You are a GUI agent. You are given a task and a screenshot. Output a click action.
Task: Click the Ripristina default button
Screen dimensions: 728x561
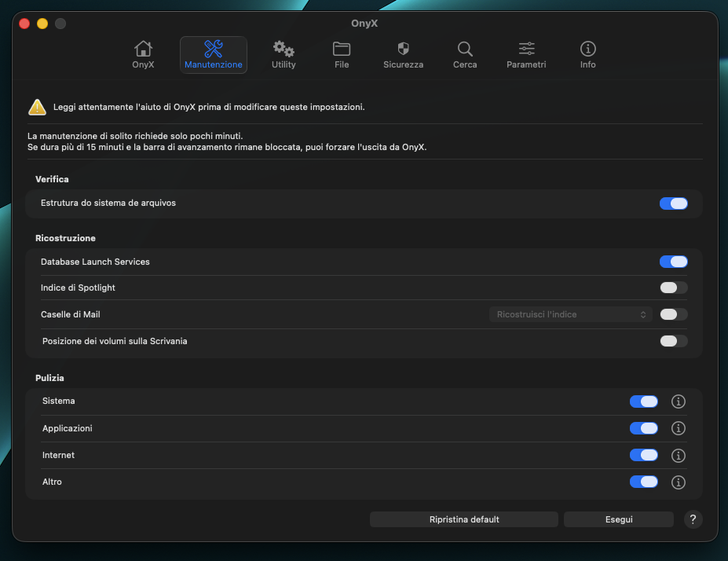point(464,519)
